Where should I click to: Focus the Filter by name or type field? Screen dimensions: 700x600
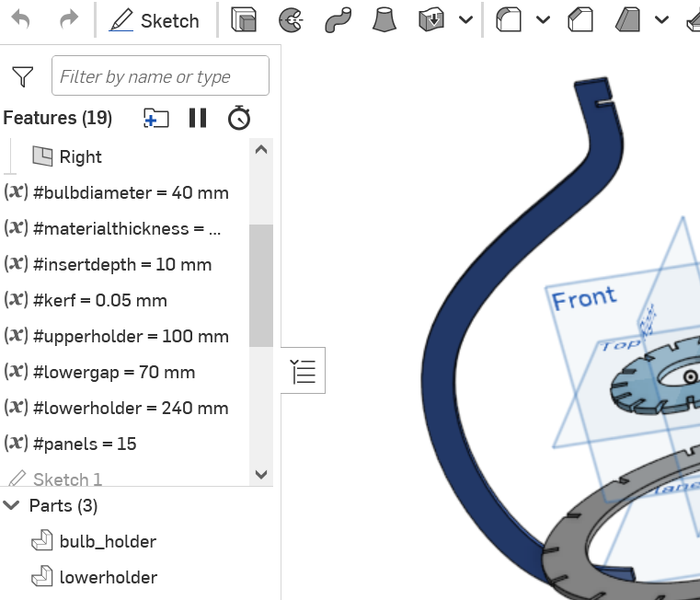coord(160,75)
